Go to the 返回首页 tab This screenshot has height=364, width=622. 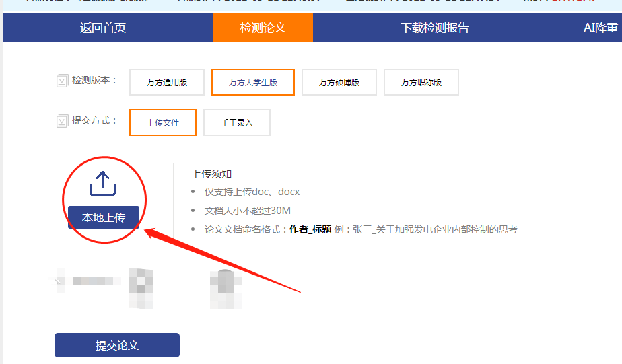103,28
